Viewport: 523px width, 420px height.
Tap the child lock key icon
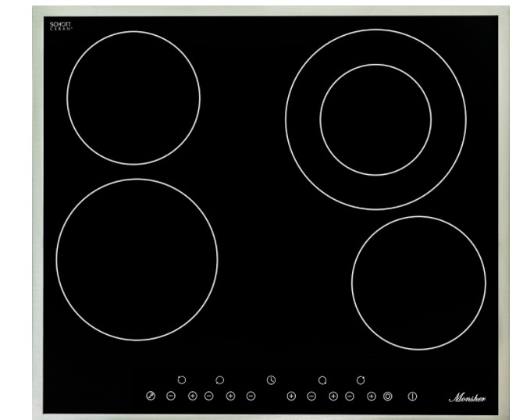(x=151, y=397)
